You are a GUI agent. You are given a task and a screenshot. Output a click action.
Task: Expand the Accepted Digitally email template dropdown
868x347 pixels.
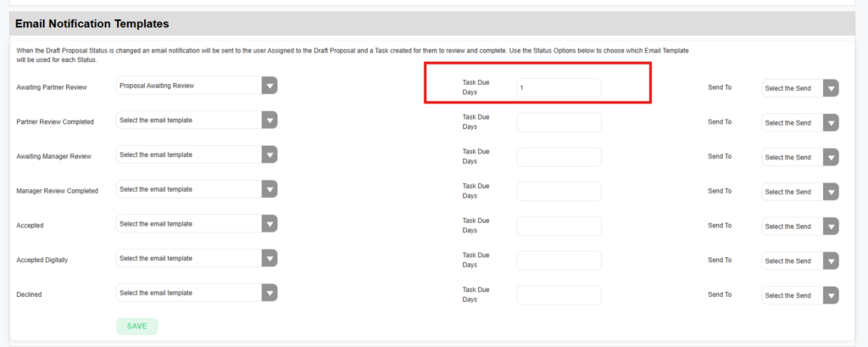tap(197, 258)
